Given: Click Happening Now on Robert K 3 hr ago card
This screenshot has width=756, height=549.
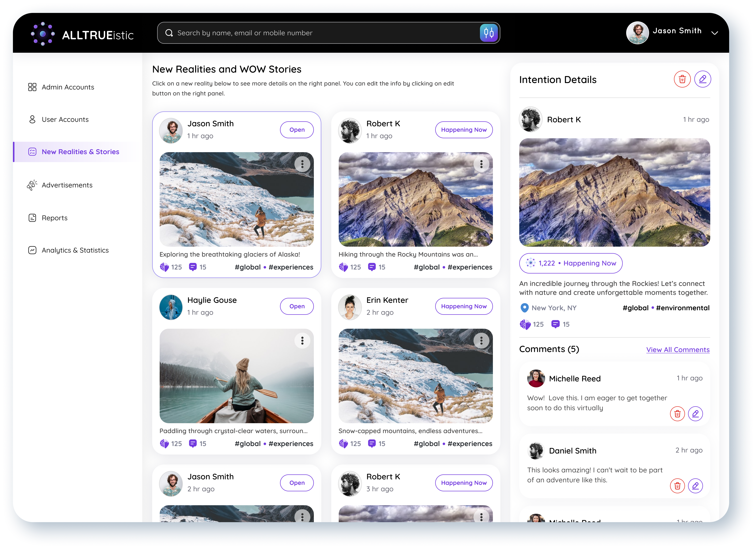Looking at the screenshot, I should tap(464, 483).
